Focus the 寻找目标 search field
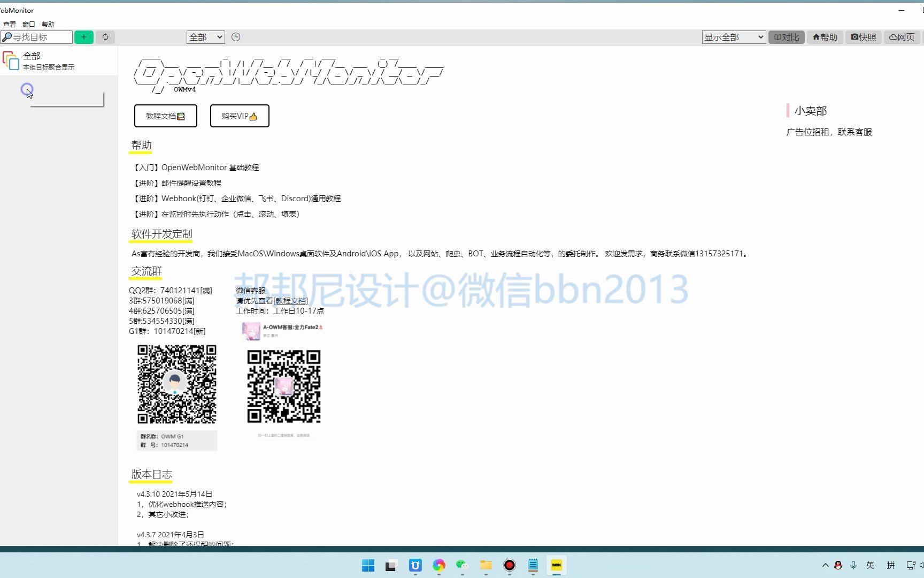Viewport: 924px width, 578px height. click(36, 37)
